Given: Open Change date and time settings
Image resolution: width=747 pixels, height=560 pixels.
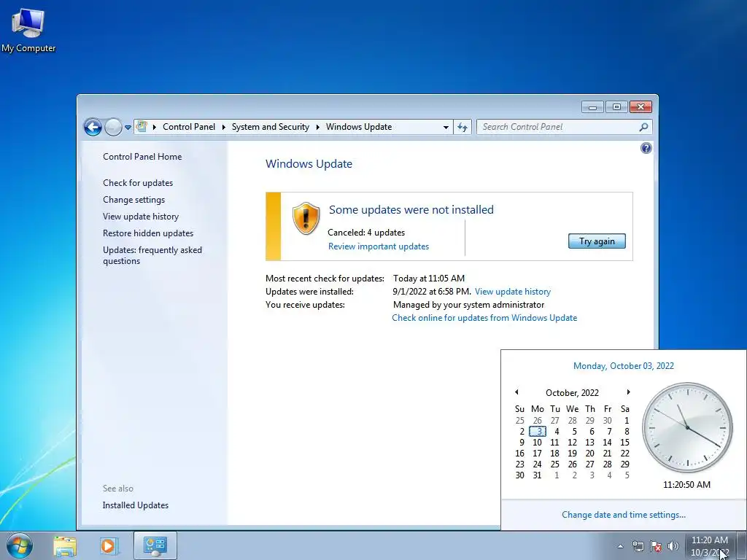Looking at the screenshot, I should click(x=623, y=515).
